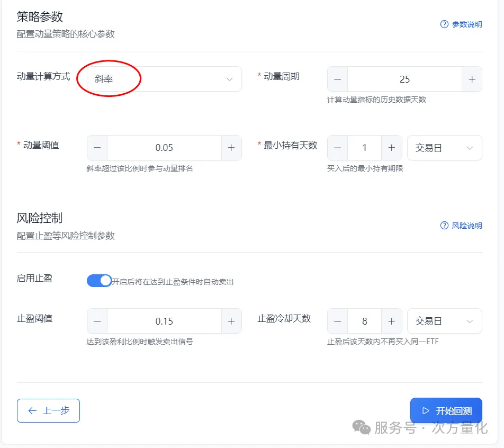Open the 交易日 dropdown next to 最小持有天数
The image size is (504, 448).
(444, 148)
